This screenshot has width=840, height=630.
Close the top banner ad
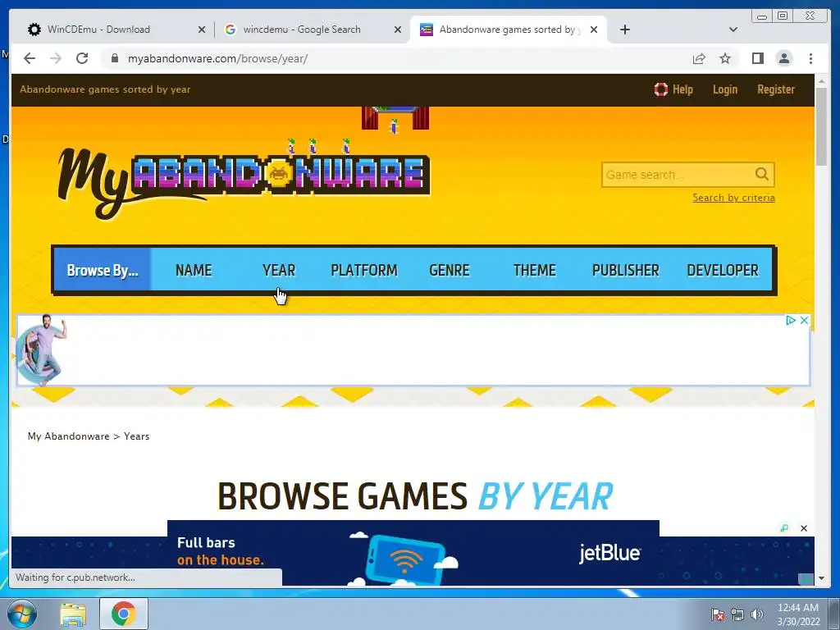tap(804, 321)
